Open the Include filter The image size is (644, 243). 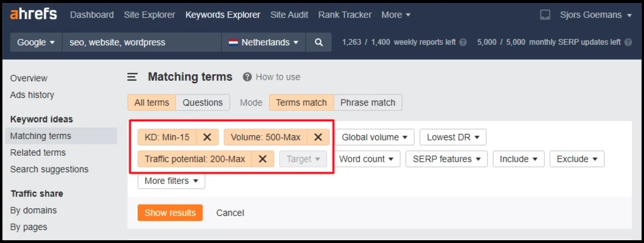(x=519, y=159)
